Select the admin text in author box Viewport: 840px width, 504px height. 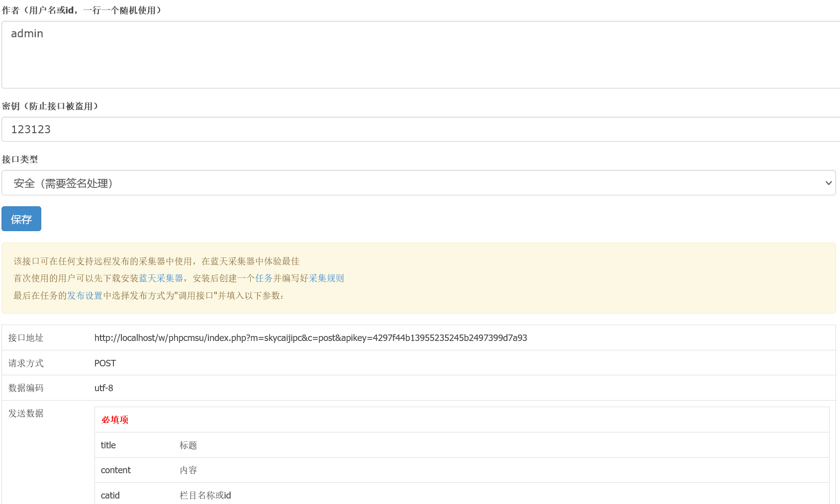point(27,33)
